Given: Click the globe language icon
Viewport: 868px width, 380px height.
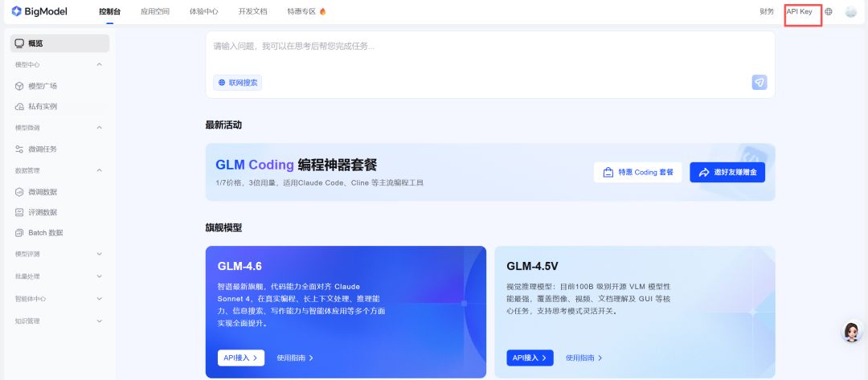Looking at the screenshot, I should click(x=829, y=11).
